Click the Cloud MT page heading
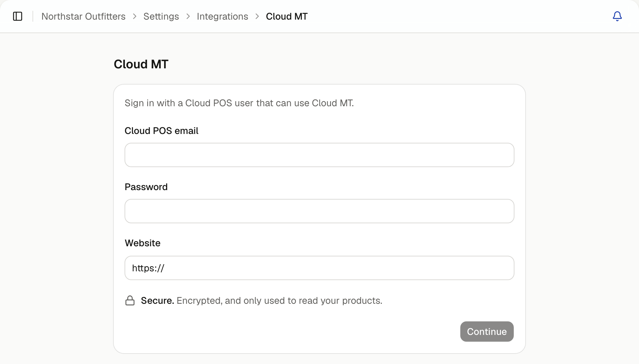 (x=141, y=64)
